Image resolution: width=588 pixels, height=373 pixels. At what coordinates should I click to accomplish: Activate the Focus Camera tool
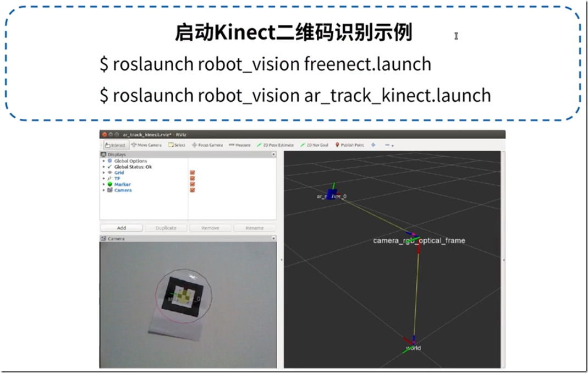(x=207, y=145)
